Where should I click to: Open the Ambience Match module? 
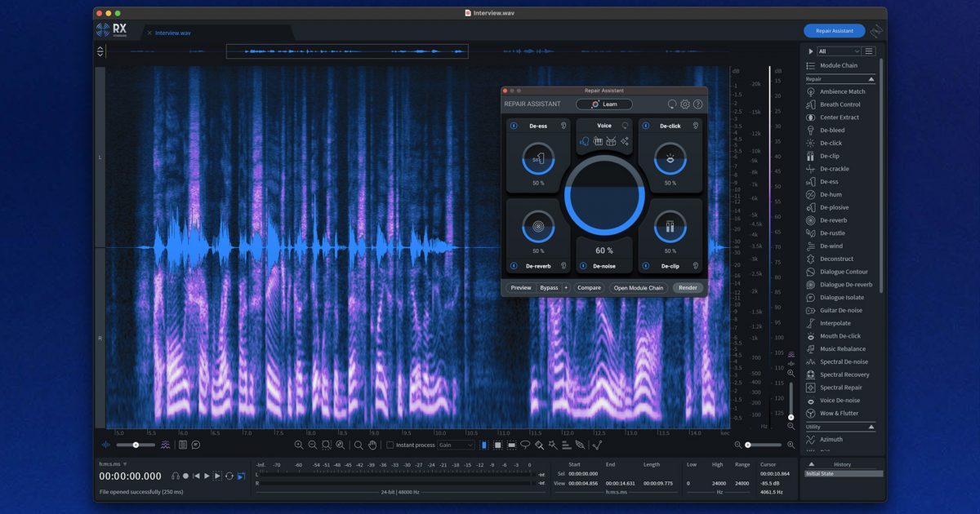pyautogui.click(x=842, y=91)
